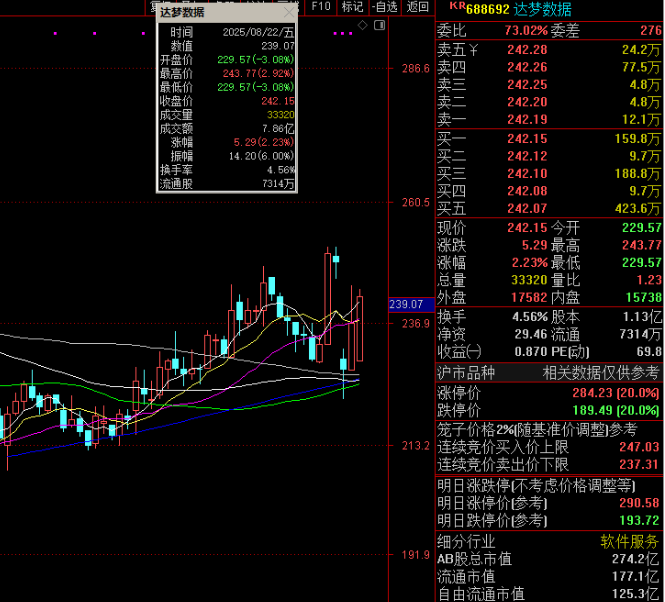Select the 卖五 price 242.28
Image resolution: width=665 pixels, height=602 pixels.
click(x=527, y=50)
